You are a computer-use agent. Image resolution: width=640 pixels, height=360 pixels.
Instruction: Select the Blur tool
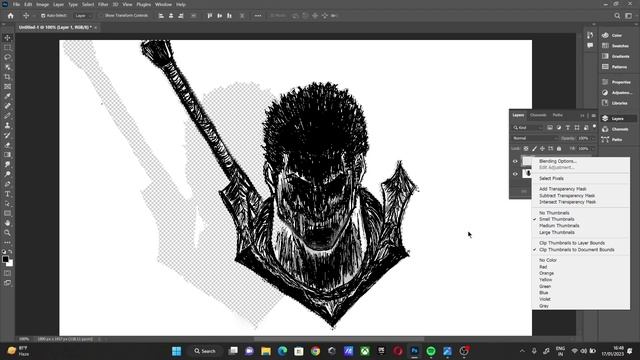pos(7,164)
